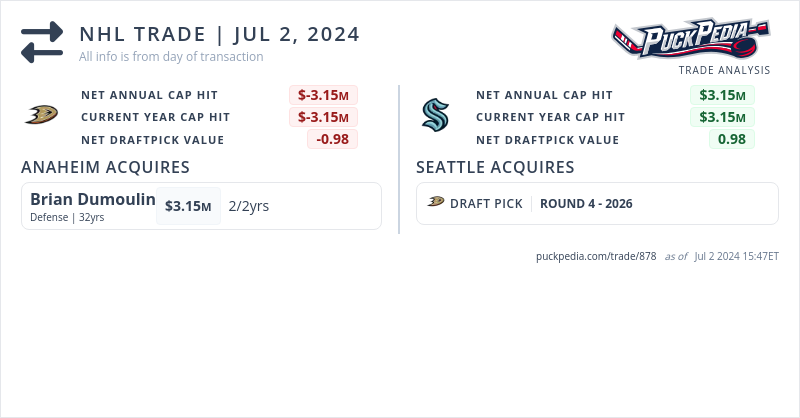Viewport: 800px width, 418px height.
Task: Select the Brian Dumoulin player name
Action: (x=93, y=199)
